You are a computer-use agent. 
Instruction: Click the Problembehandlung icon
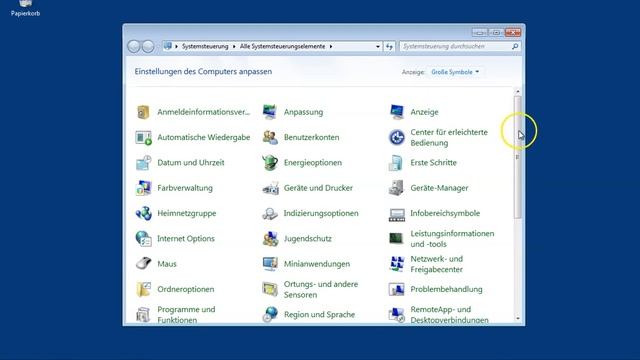coord(396,289)
